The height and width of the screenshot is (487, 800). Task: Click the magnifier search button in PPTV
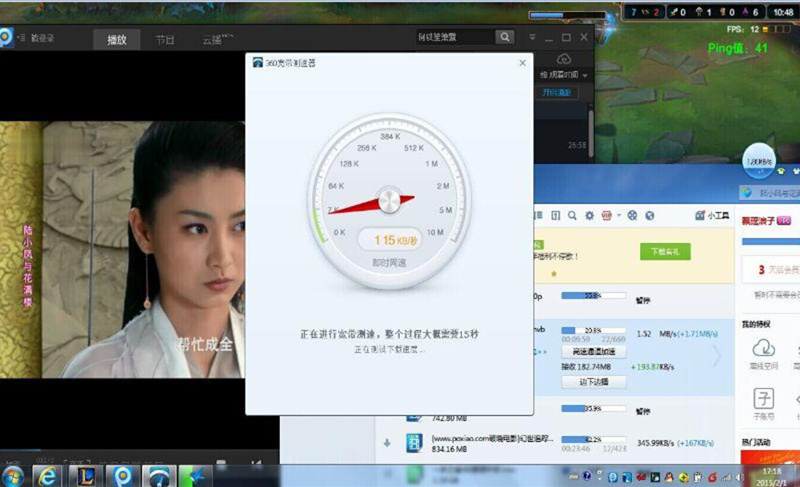(x=505, y=37)
